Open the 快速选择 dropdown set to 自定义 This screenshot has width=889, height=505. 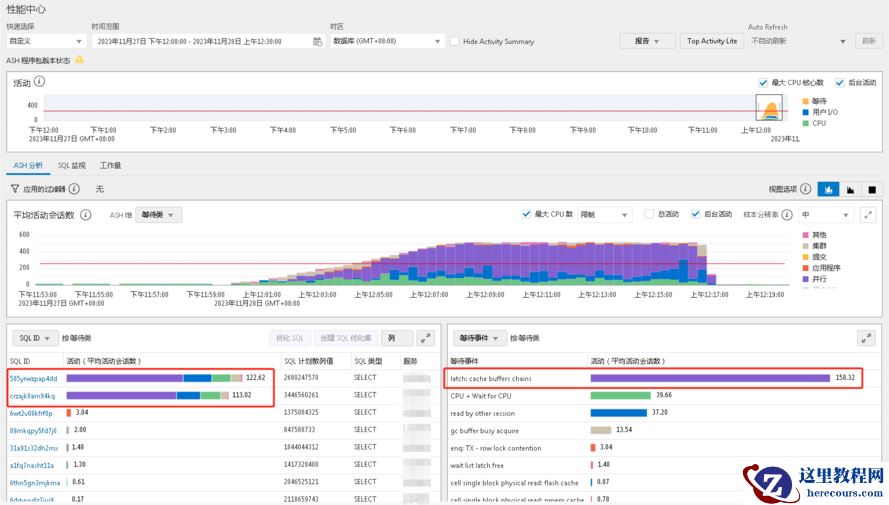click(45, 42)
